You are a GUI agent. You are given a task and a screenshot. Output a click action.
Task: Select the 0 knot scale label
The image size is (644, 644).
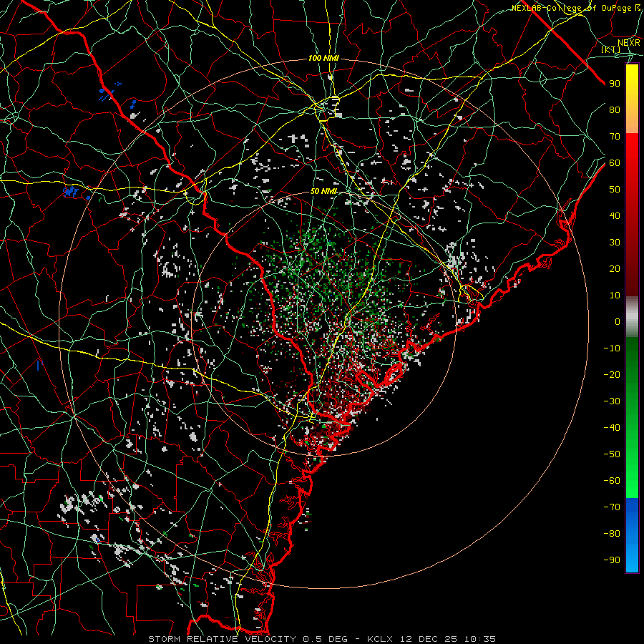click(618, 322)
